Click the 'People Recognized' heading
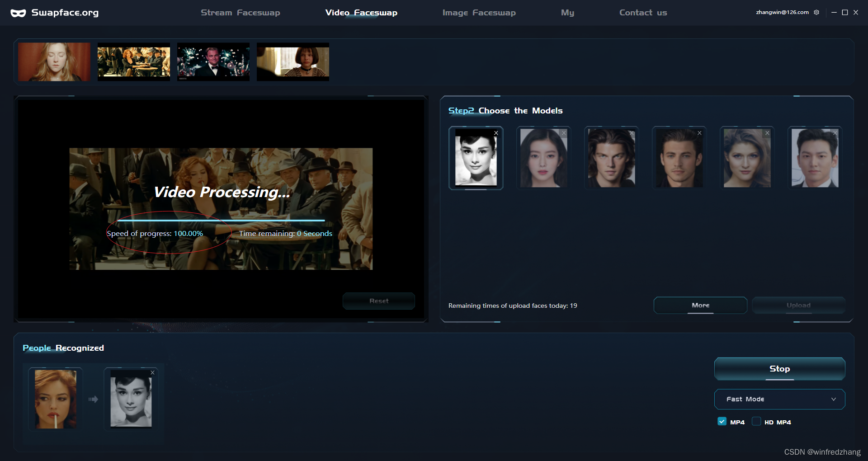 pyautogui.click(x=63, y=348)
